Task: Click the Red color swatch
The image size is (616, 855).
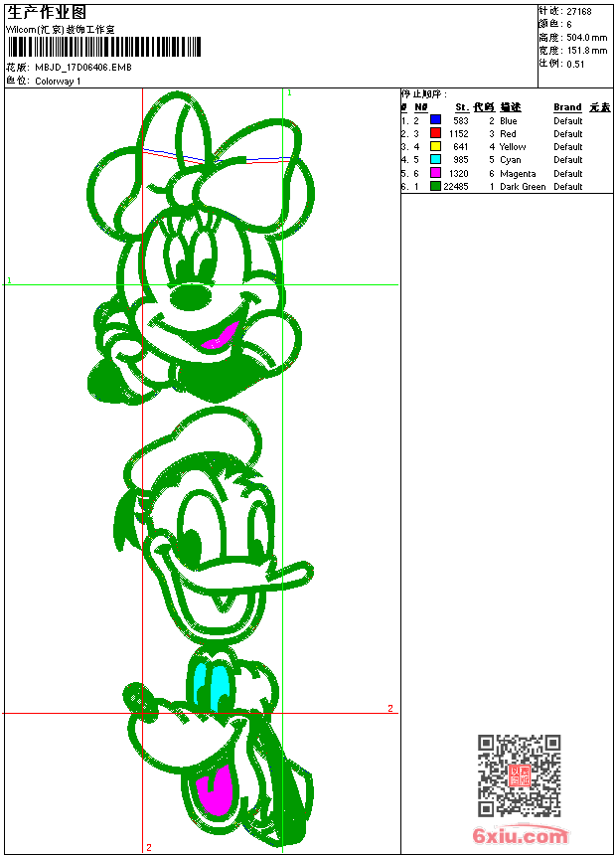Action: 435,132
